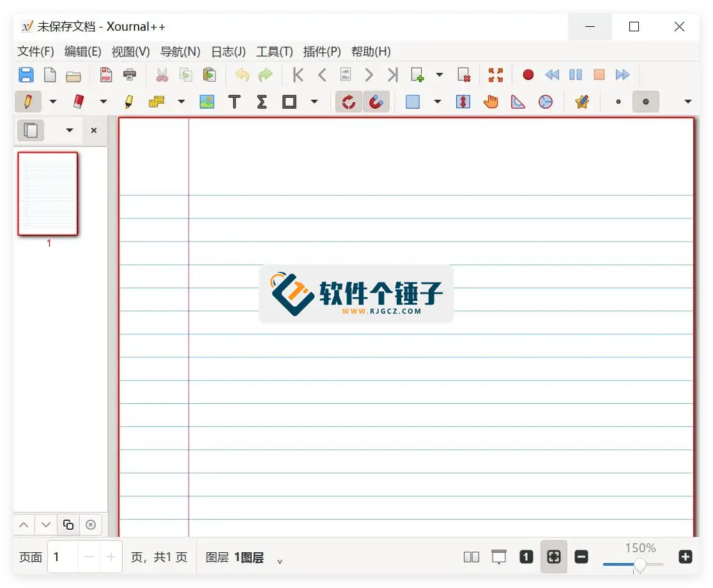This screenshot has width=713, height=588.
Task: Select the Eraser tool
Action: [79, 102]
